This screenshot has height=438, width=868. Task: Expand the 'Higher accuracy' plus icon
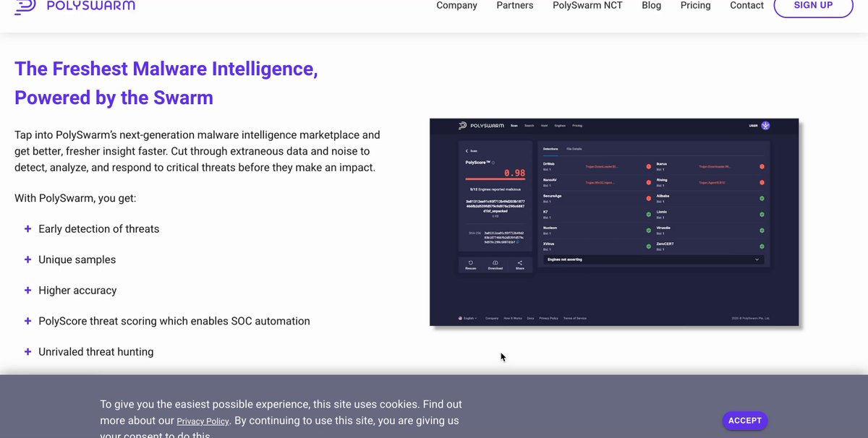(27, 290)
